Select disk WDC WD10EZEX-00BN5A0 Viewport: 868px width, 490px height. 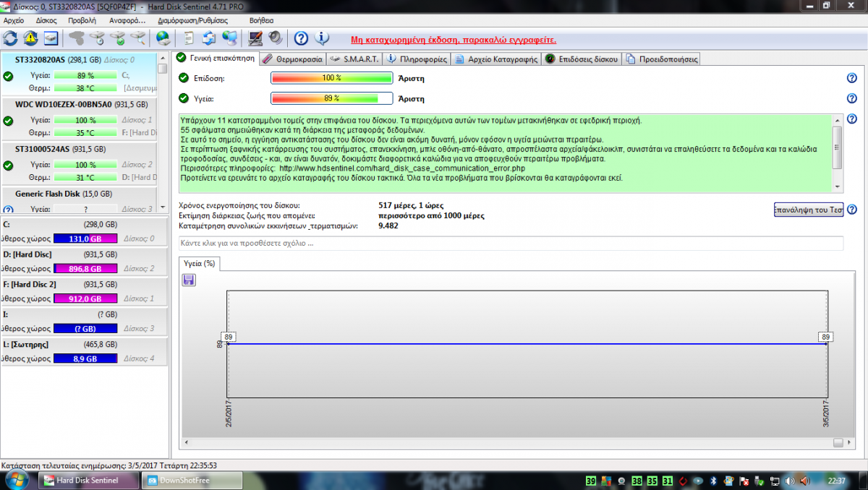(78, 119)
